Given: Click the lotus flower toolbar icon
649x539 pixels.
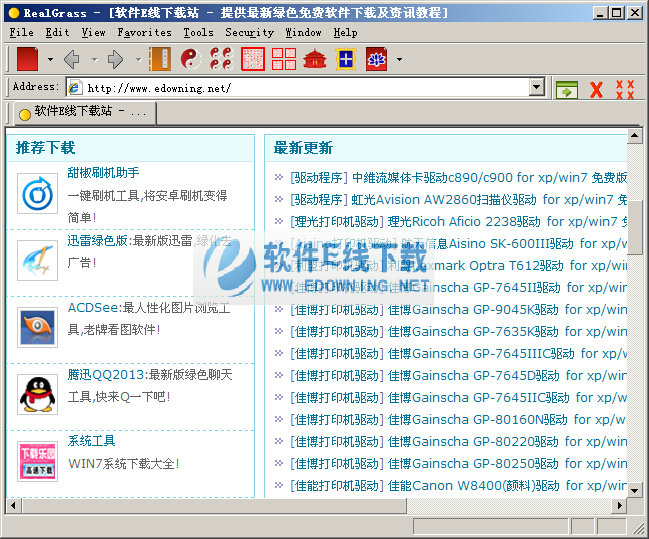Looking at the screenshot, I should click(x=376, y=59).
